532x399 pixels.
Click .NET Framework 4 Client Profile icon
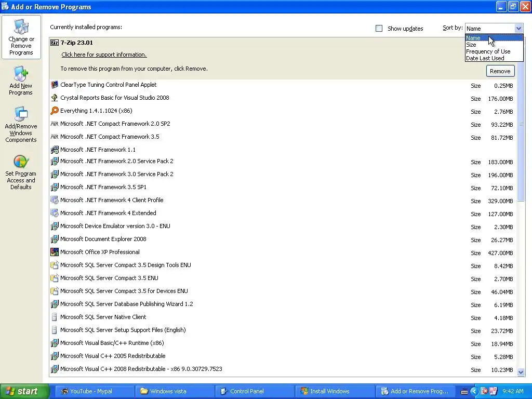pyautogui.click(x=54, y=200)
